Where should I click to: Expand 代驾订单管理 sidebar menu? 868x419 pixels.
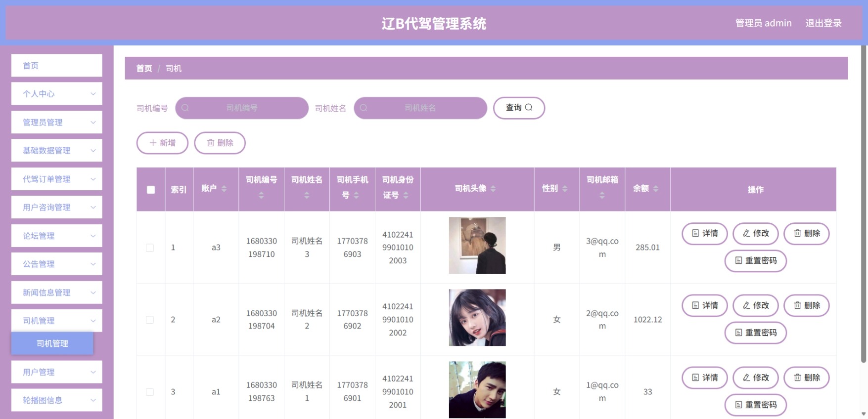(x=57, y=179)
